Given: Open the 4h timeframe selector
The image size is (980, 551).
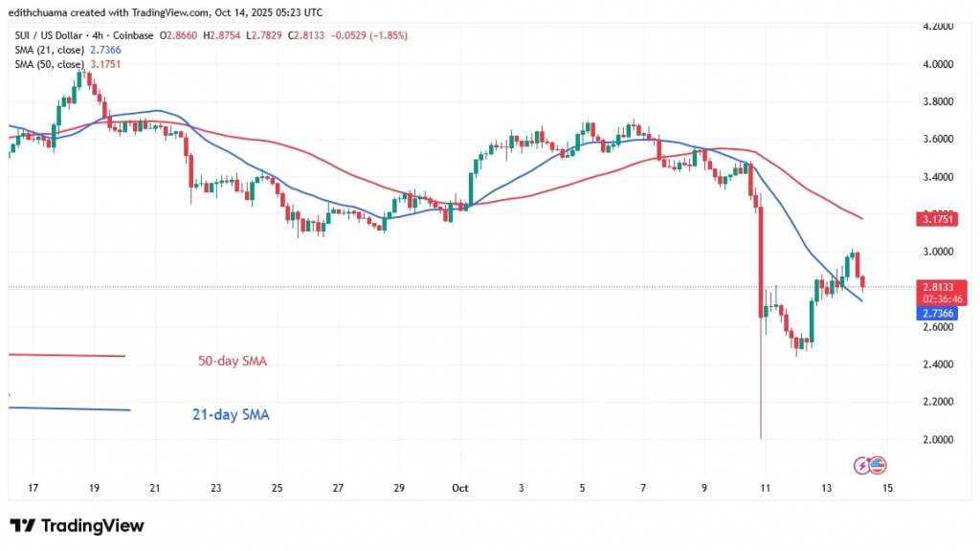Looking at the screenshot, I should tap(99, 34).
